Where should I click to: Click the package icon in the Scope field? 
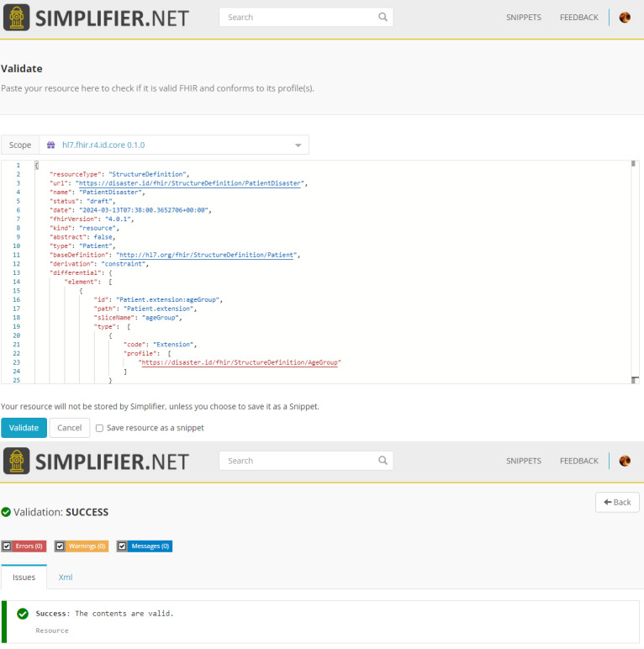(50, 145)
